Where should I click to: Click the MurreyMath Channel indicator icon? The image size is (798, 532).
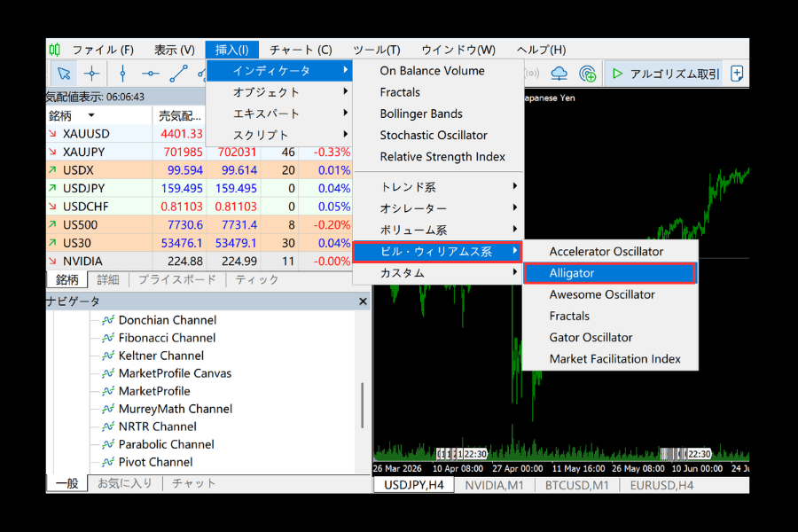[x=108, y=409]
